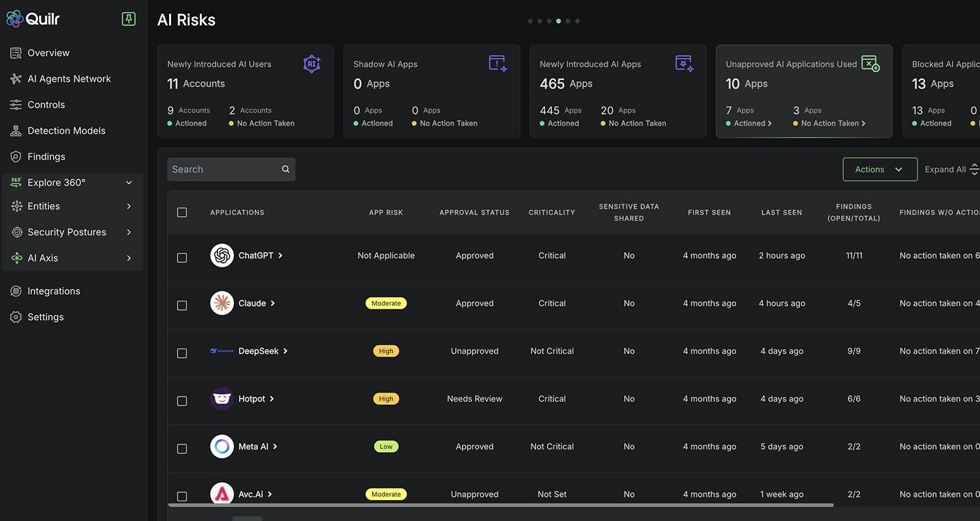This screenshot has width=980, height=521.
Task: Open Overview in the sidebar
Action: 48,53
